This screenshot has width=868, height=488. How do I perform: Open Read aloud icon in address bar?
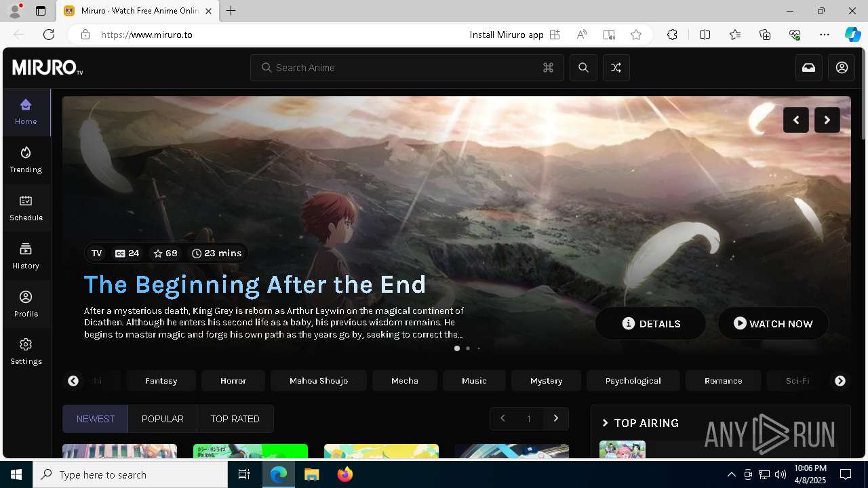pos(582,35)
